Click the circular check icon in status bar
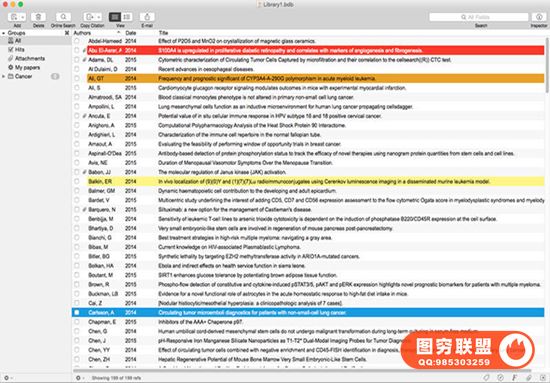Image resolution: width=550 pixels, height=383 pixels. pyautogui.click(x=500, y=377)
